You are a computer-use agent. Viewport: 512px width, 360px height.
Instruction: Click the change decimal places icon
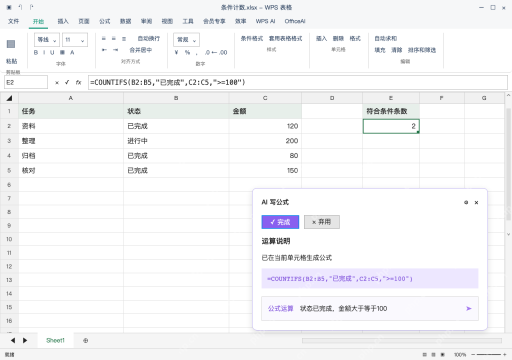[216, 52]
